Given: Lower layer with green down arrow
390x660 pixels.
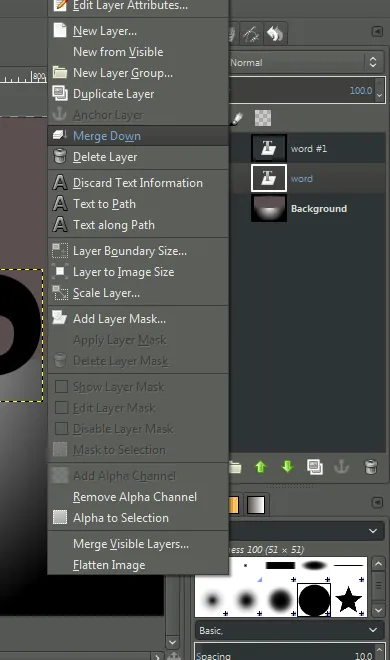Looking at the screenshot, I should 287,467.
